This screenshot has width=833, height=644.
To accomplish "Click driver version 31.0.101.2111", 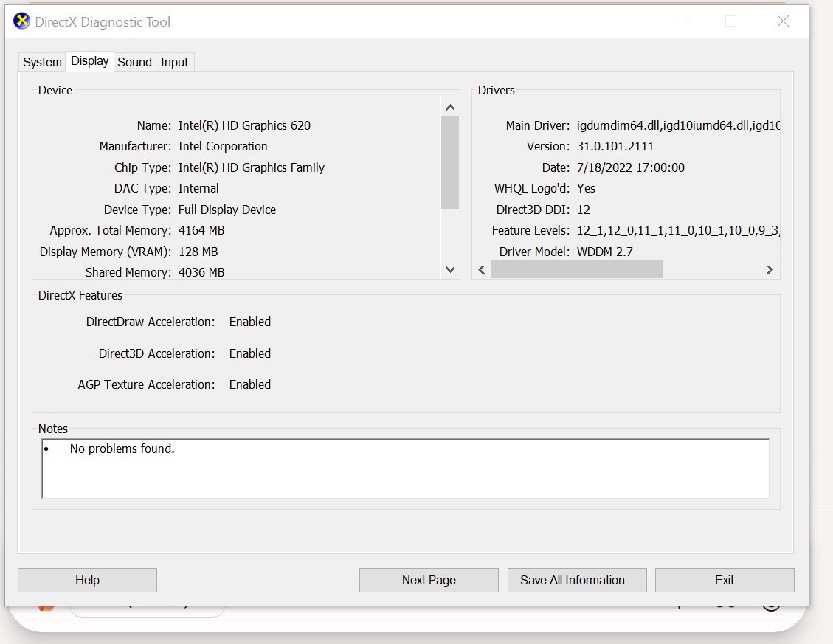I will [x=615, y=146].
